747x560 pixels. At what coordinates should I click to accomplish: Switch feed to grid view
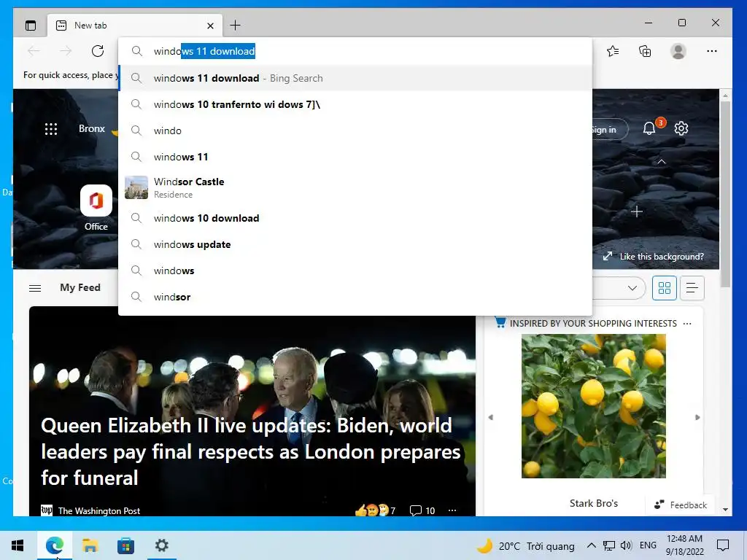pos(664,288)
